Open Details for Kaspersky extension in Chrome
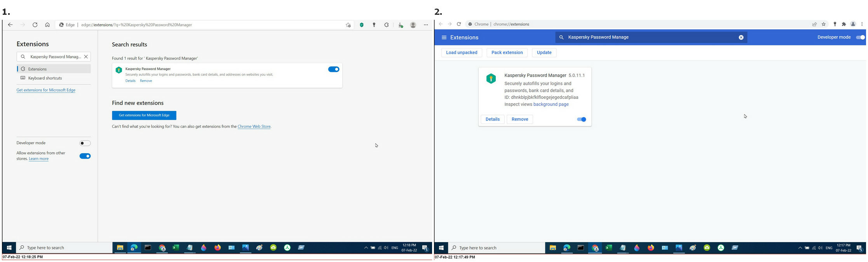Screen dimensions: 868x262 [493, 119]
